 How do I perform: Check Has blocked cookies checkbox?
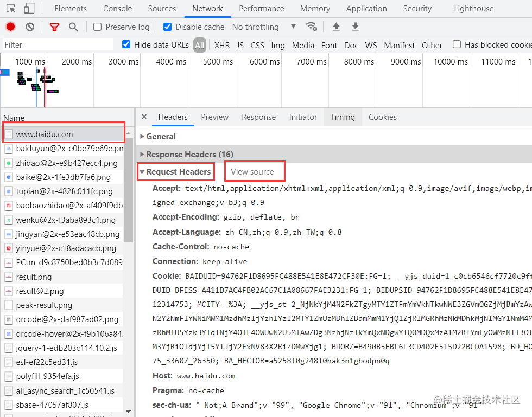click(x=457, y=44)
